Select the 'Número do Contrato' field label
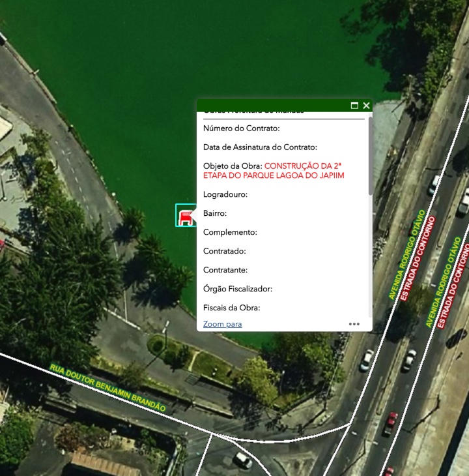 click(x=241, y=128)
